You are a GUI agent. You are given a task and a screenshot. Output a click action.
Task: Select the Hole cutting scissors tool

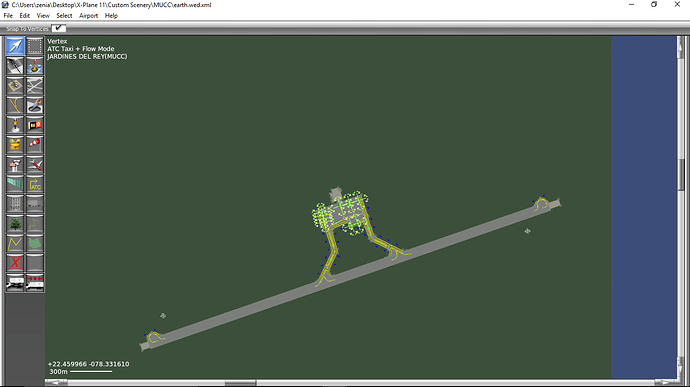pyautogui.click(x=35, y=106)
